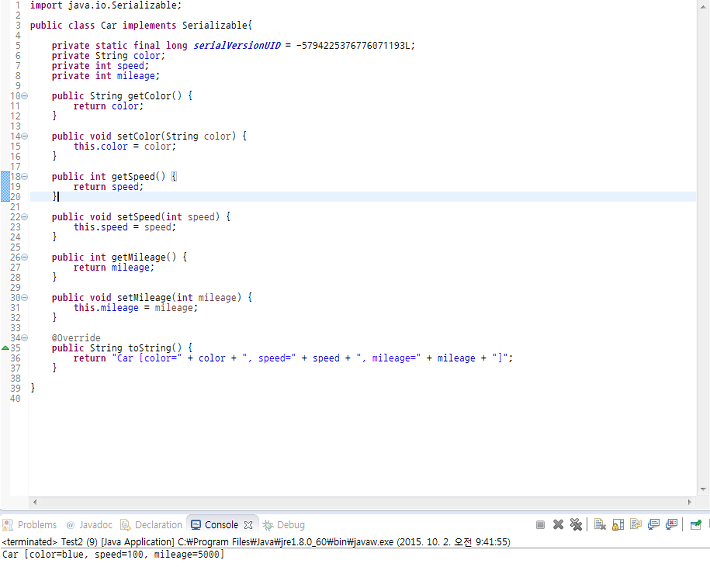Viewport: 710px width, 567px height.
Task: Toggle Word Wrap in the Console toolbar
Action: (636, 524)
